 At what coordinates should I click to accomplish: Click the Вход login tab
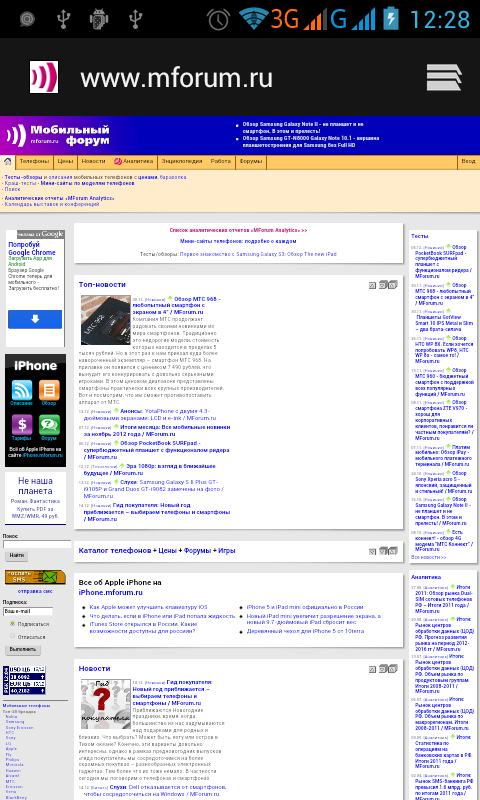coord(468,161)
